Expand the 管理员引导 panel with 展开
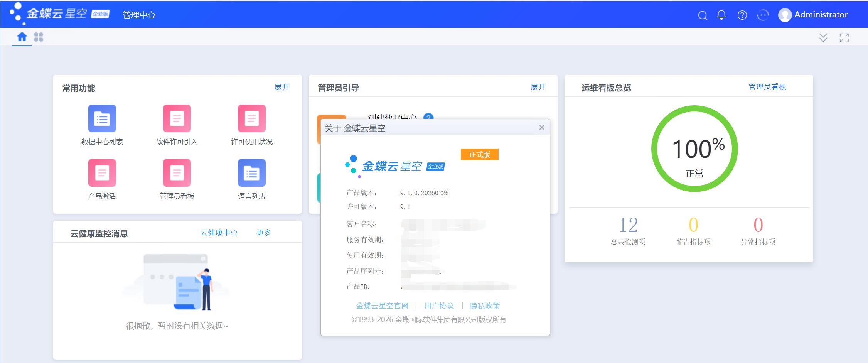 click(x=538, y=87)
